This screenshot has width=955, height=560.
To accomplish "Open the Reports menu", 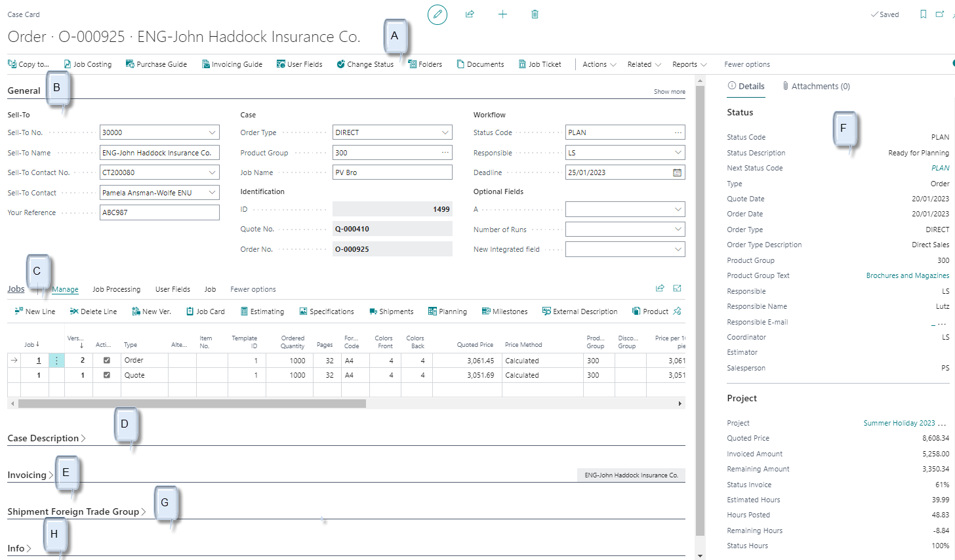I will 689,64.
